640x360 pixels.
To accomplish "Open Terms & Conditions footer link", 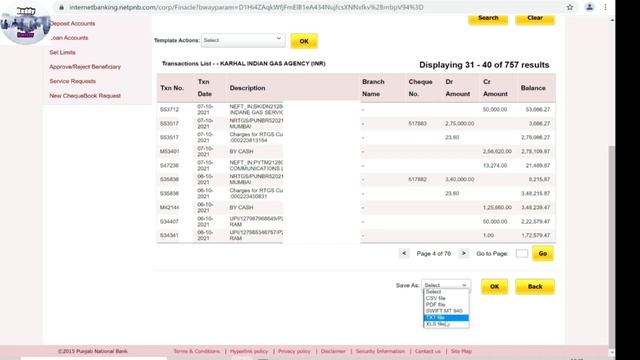I will [197, 351].
